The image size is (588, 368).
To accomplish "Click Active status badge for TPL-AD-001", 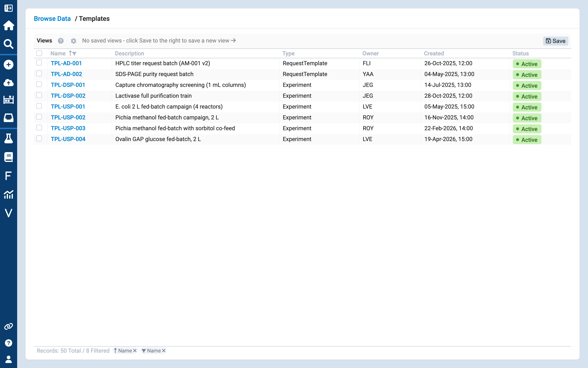I will (x=527, y=64).
